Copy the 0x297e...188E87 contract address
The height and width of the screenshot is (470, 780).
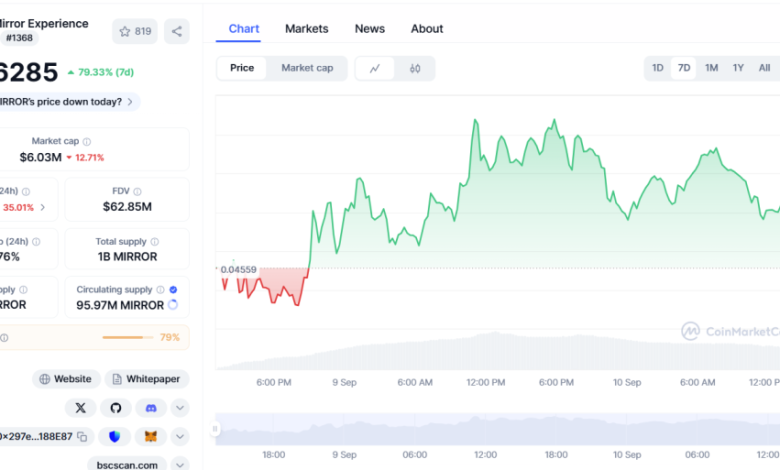tap(82, 437)
